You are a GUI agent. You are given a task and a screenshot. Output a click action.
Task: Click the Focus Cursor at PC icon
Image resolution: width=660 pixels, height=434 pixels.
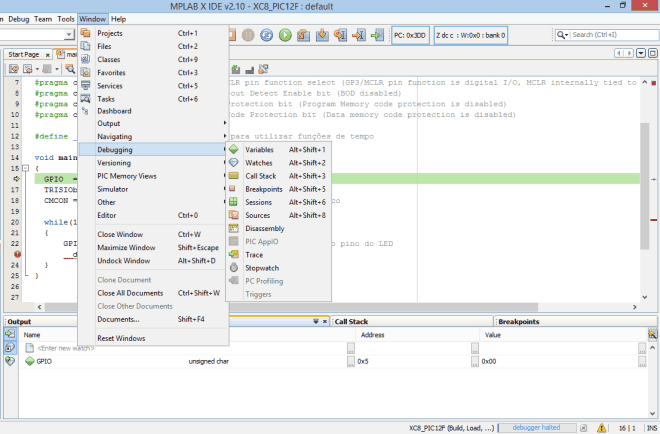(377, 35)
